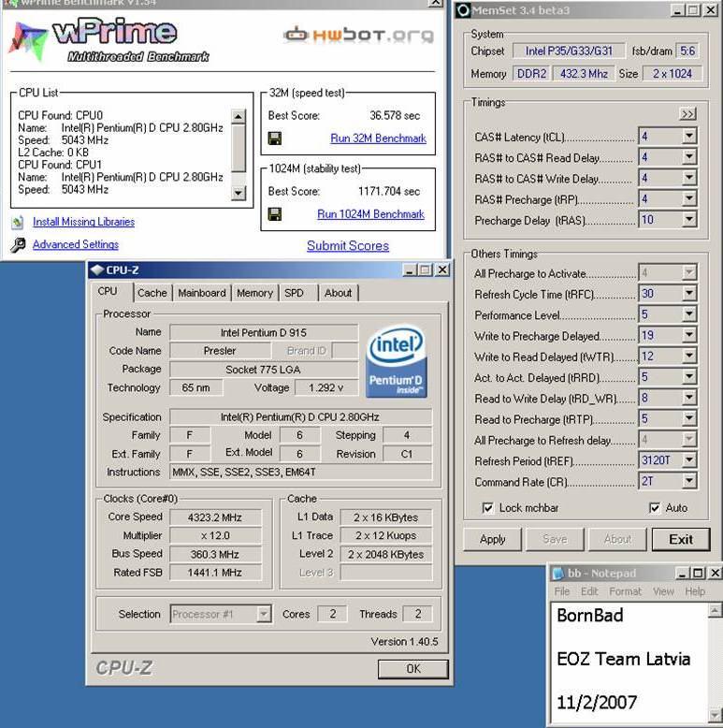The width and height of the screenshot is (723, 728).
Task: Close the CPU-Z window
Action: [x=442, y=270]
